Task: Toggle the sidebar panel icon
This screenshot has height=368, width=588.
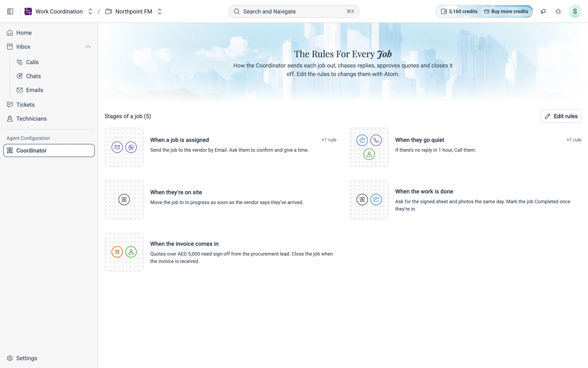Action: [x=10, y=11]
